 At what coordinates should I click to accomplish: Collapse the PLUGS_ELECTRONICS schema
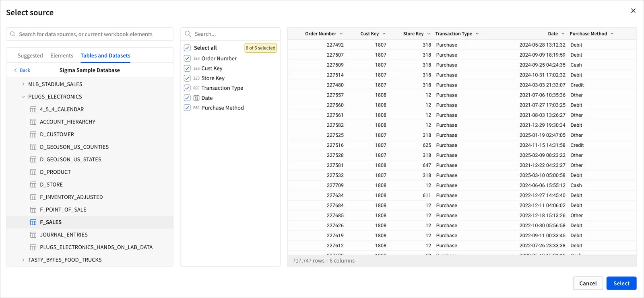23,97
